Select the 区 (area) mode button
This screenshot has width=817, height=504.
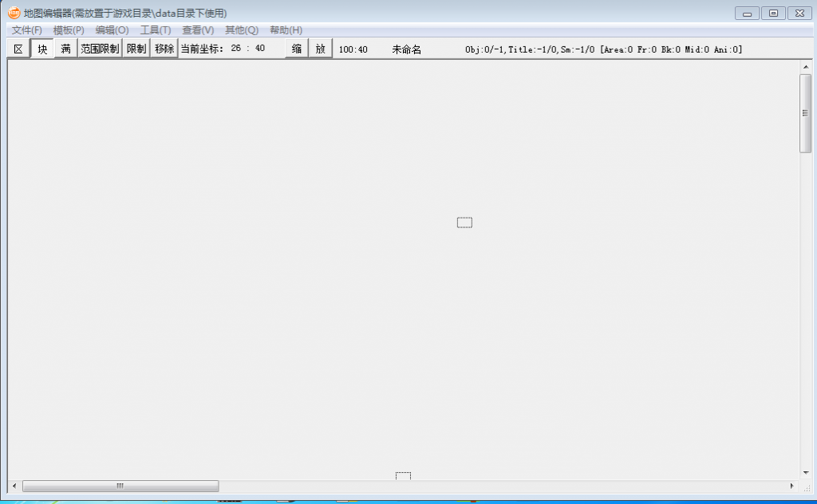(18, 49)
